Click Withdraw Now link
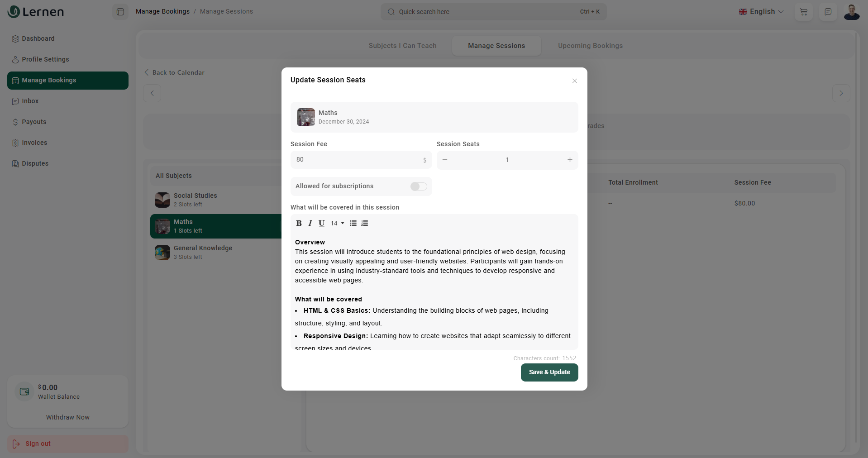 click(68, 417)
